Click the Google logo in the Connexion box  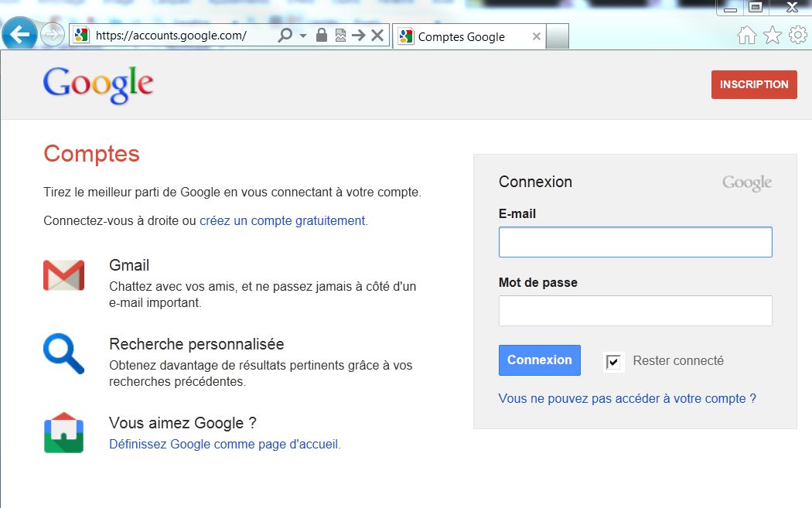point(745,182)
